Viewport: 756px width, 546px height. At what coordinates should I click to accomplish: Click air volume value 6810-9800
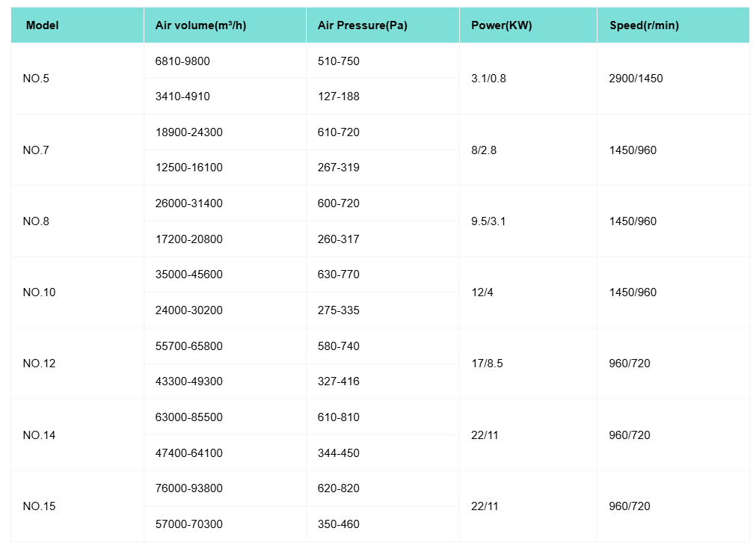click(182, 61)
